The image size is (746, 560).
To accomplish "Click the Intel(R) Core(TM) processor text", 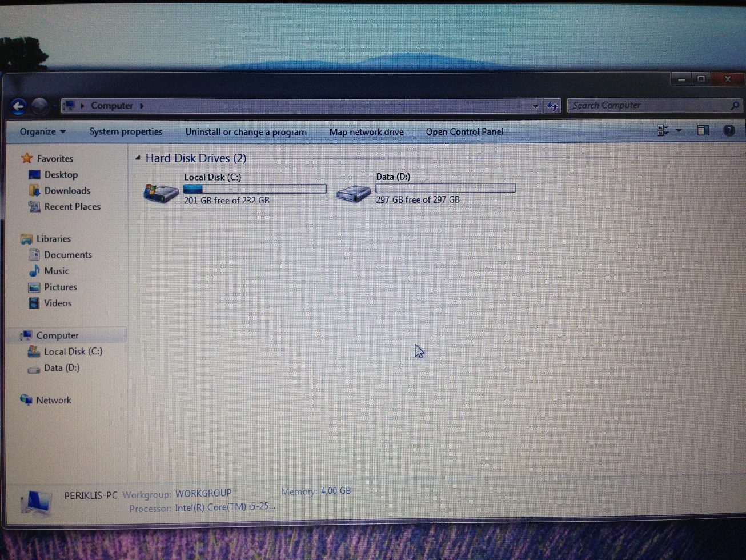I will pos(225,507).
